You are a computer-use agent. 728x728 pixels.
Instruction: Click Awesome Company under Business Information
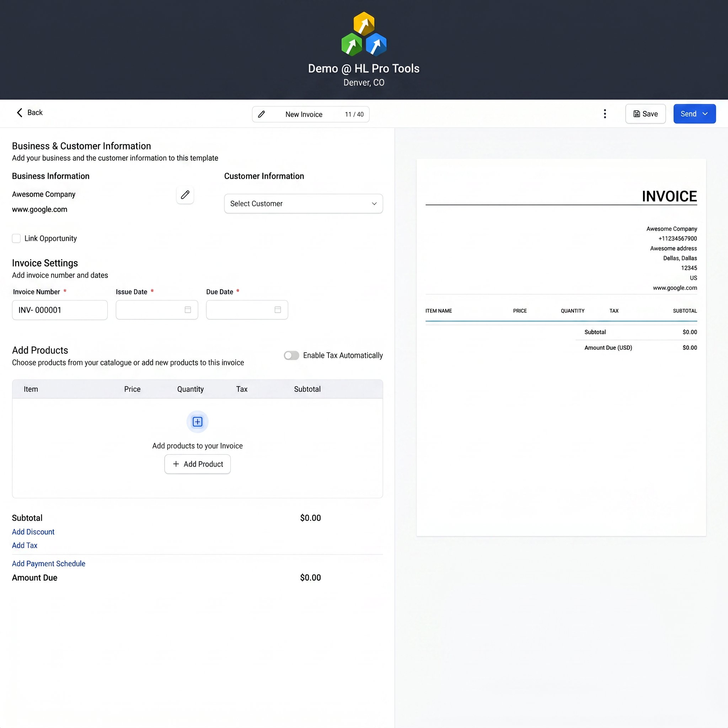click(44, 194)
